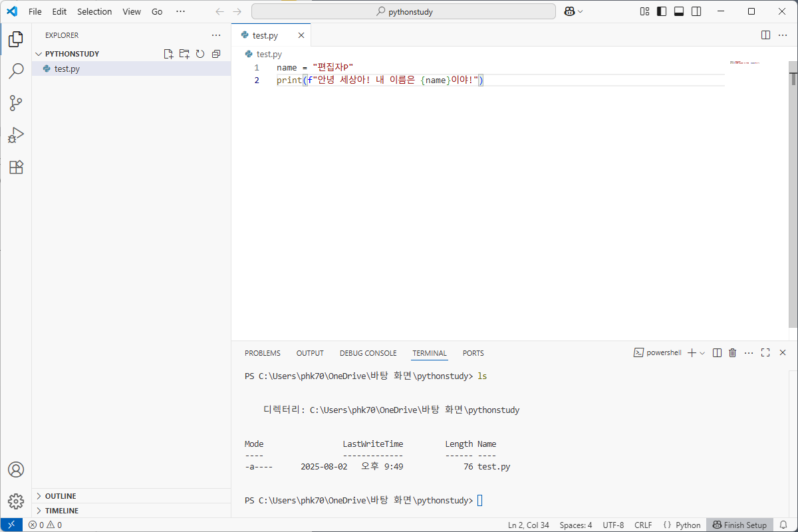
Task: Open the Selection menu
Action: pos(94,11)
